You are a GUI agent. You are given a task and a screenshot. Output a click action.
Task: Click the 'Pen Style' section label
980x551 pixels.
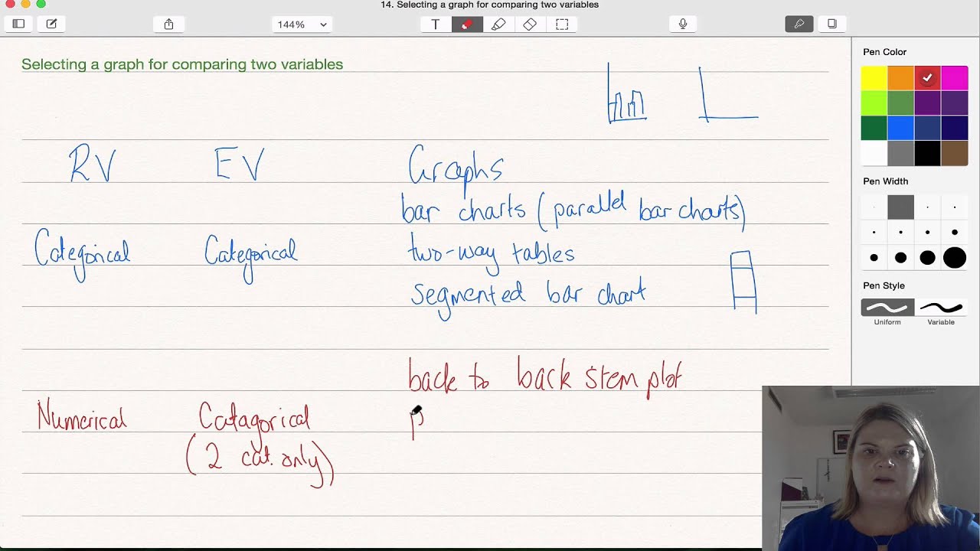[884, 285]
